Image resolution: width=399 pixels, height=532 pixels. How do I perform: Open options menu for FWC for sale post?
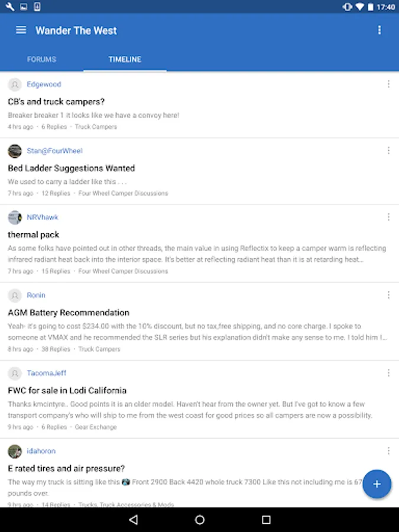tap(388, 373)
